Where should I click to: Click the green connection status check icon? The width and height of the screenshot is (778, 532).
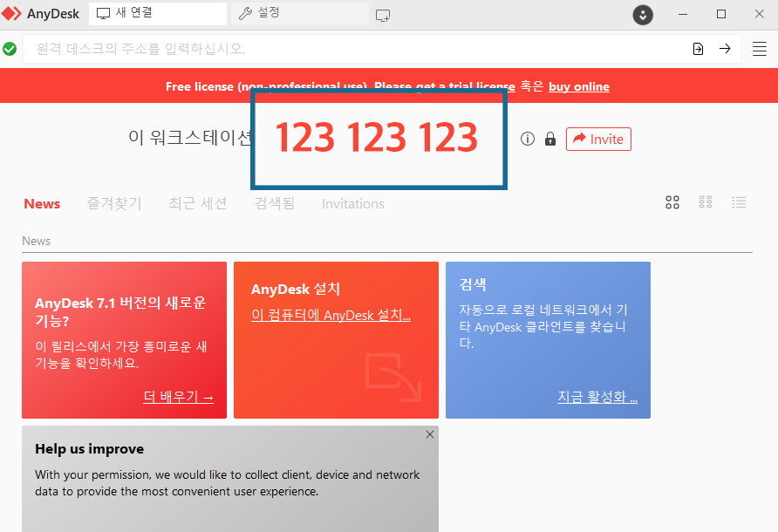coord(10,49)
